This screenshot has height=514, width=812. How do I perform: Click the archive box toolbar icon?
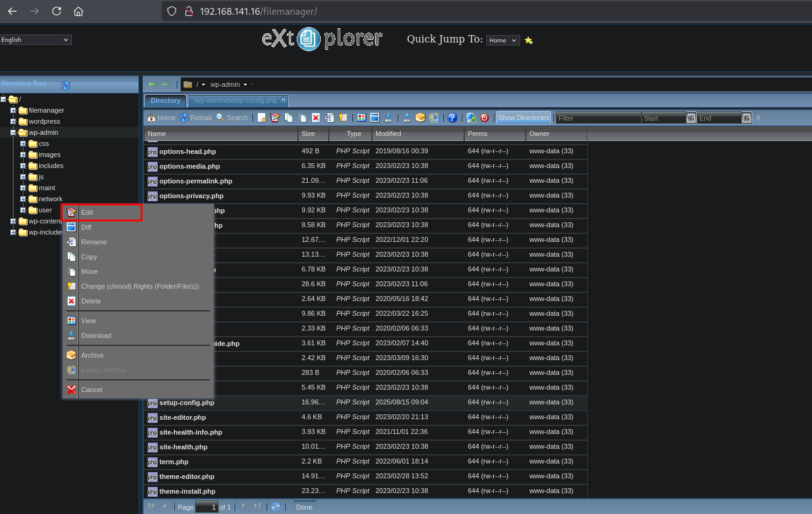coord(420,118)
